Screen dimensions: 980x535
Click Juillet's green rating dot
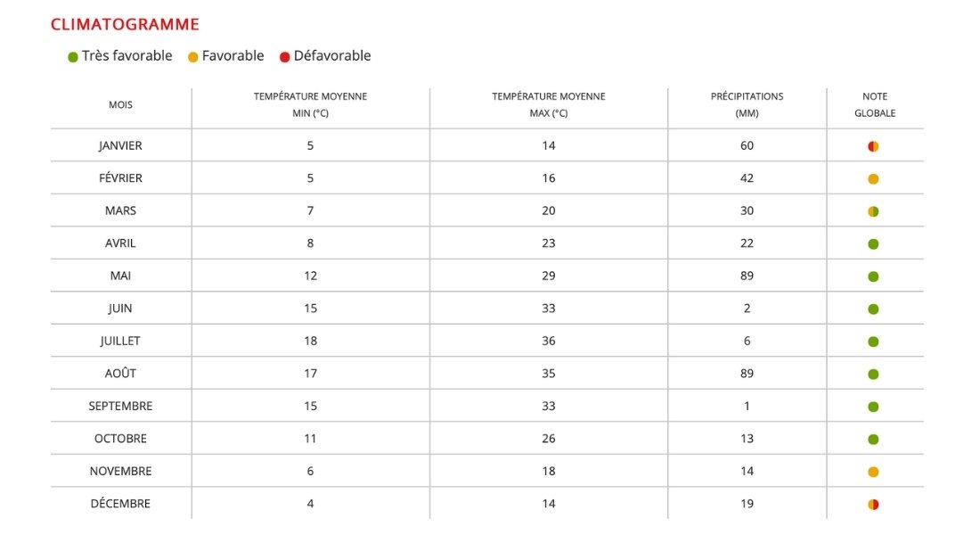pyautogui.click(x=873, y=342)
